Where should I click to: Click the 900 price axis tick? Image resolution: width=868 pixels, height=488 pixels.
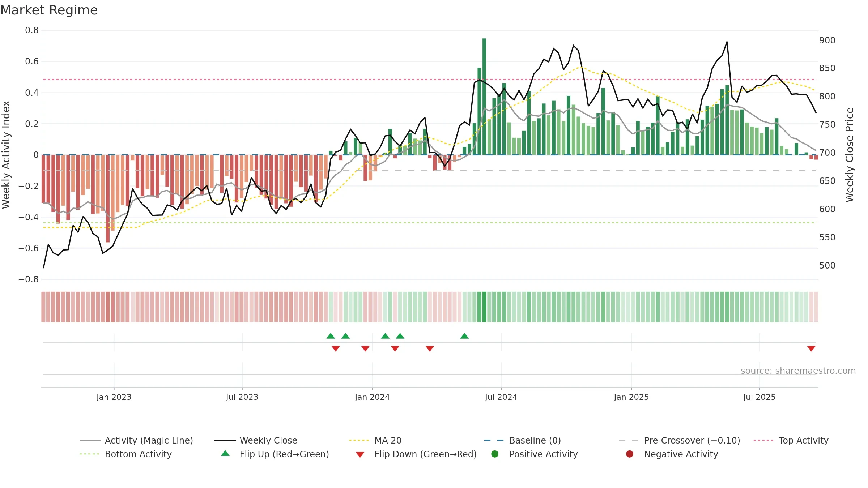[827, 40]
